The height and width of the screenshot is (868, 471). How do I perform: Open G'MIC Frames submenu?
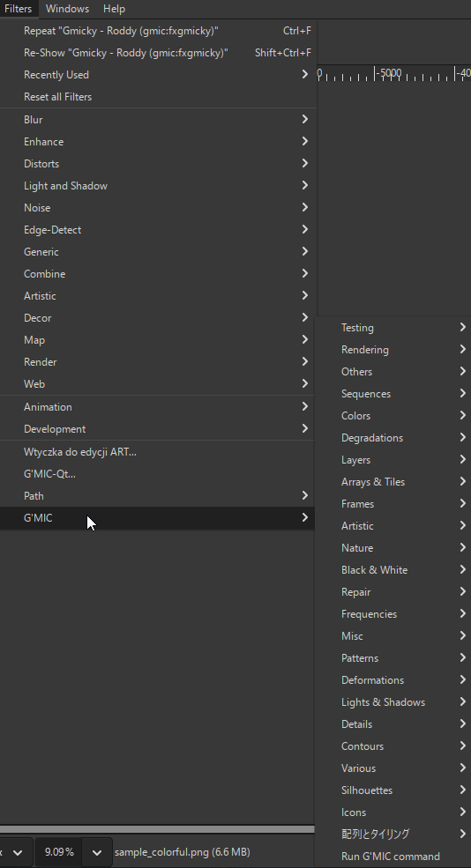392,504
